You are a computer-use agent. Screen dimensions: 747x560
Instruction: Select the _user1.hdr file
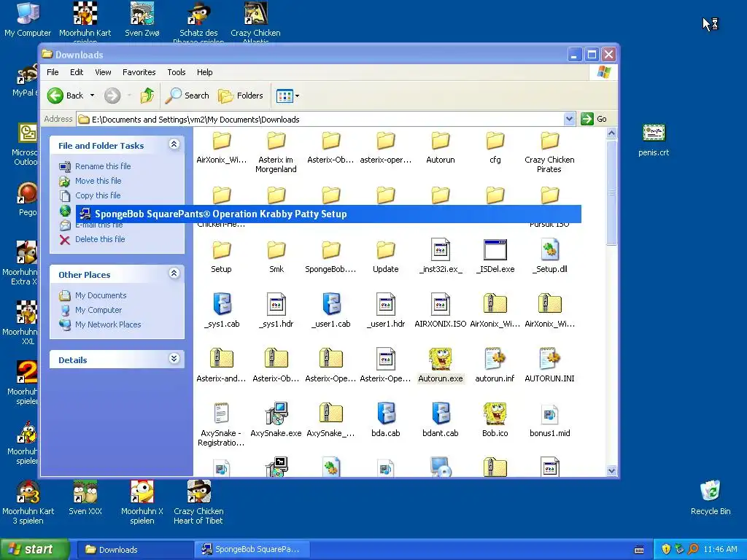[386, 311]
